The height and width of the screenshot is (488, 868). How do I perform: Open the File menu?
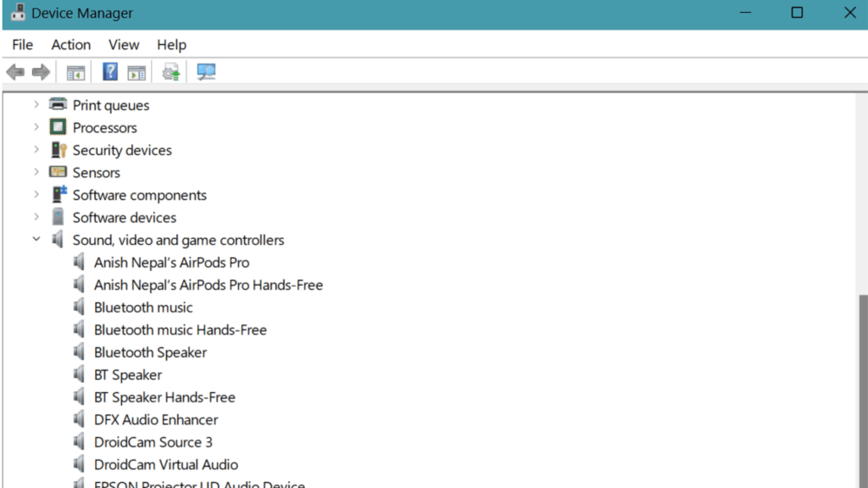pos(23,44)
